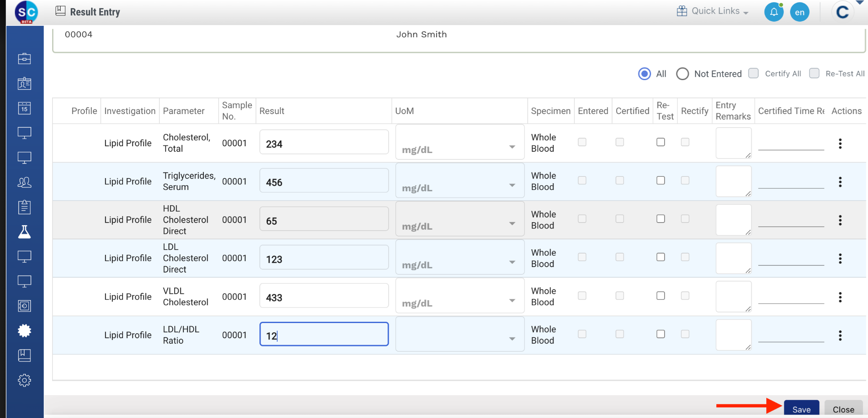Open actions menu for Cholesterol Total row

(x=840, y=144)
